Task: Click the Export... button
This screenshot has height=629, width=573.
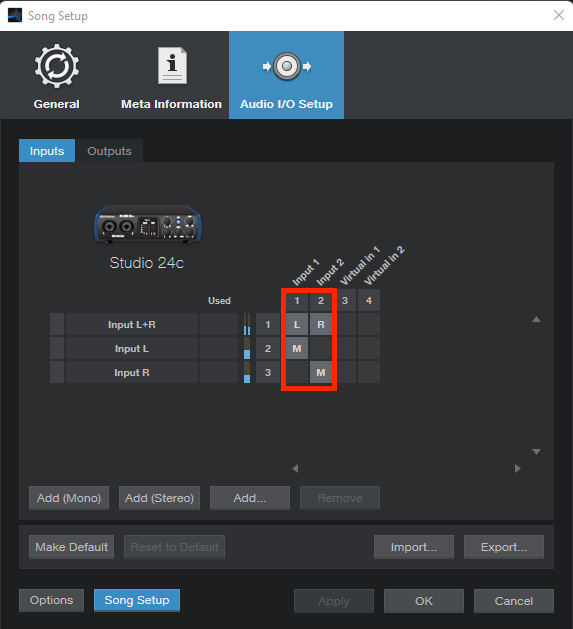Action: pos(504,547)
